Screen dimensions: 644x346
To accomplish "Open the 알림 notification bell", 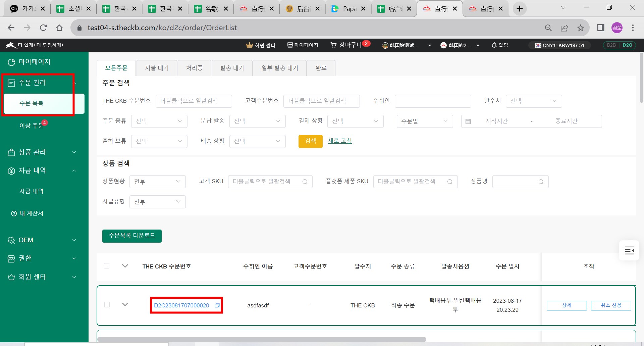I will pos(500,45).
